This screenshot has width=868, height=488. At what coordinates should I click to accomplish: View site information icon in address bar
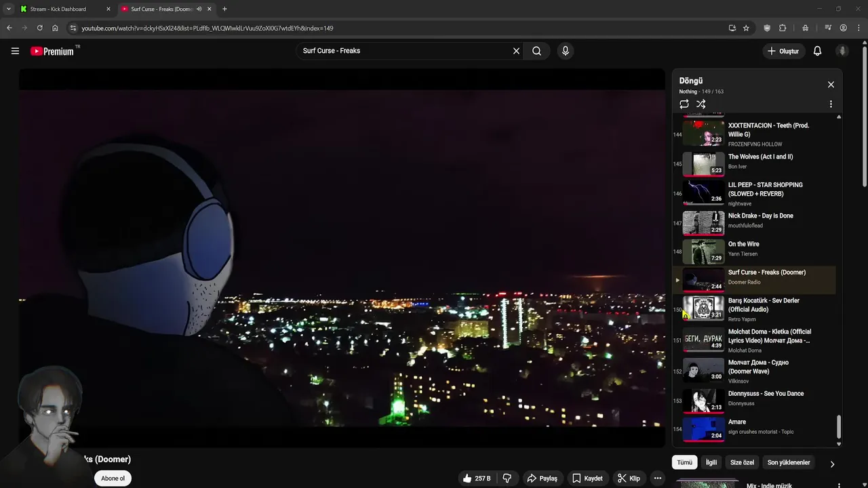(x=73, y=28)
